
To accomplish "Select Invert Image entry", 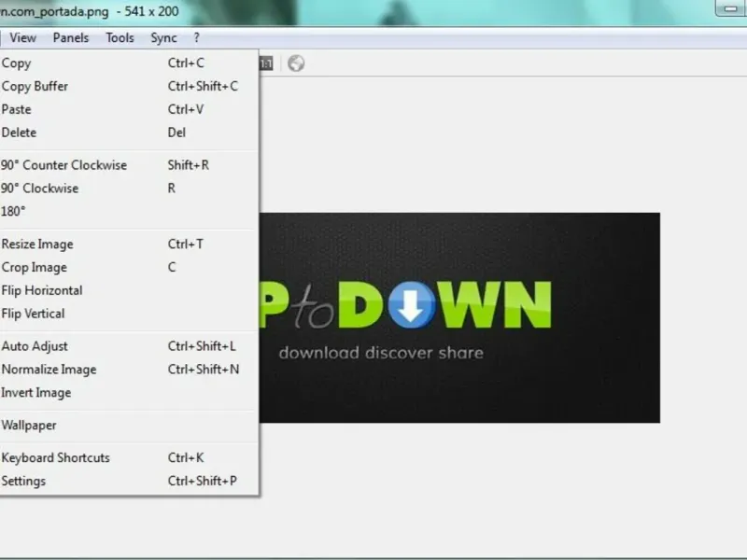I will click(x=129, y=392).
